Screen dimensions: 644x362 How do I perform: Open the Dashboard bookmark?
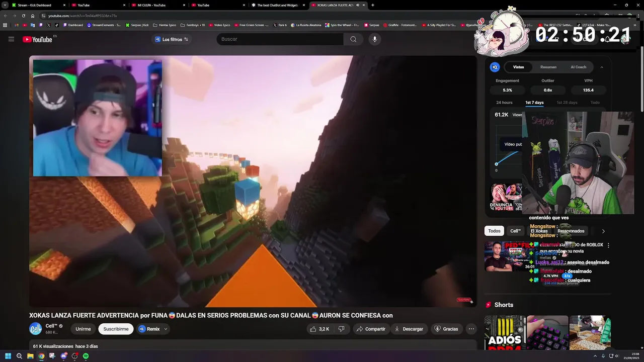tap(73, 25)
